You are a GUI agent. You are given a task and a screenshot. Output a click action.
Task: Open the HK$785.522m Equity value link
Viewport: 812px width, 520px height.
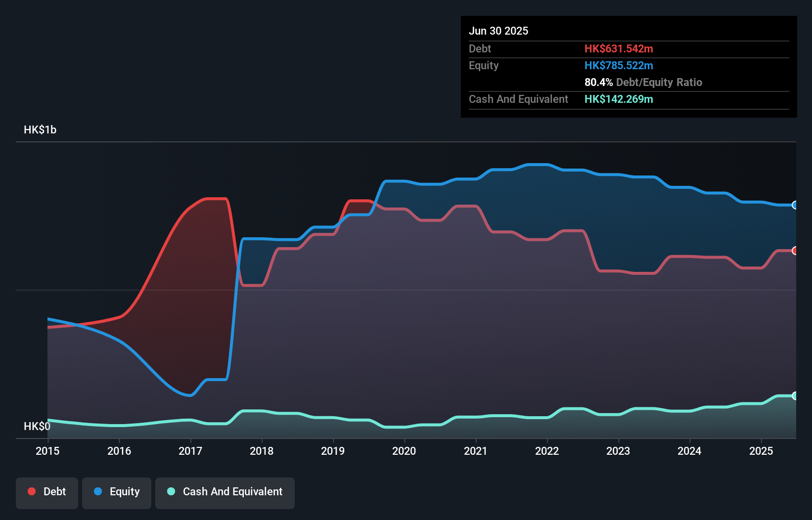pos(619,65)
